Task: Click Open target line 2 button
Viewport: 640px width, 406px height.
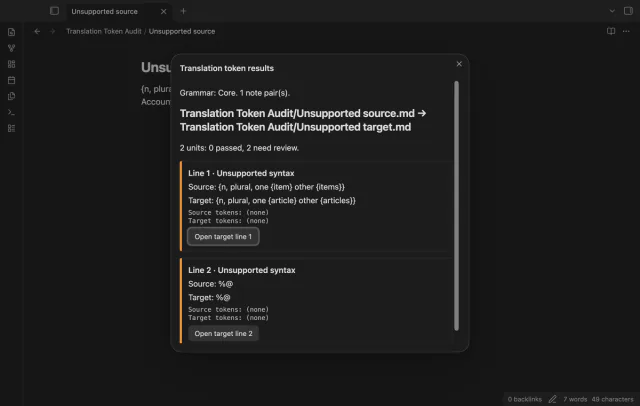Action: point(223,333)
